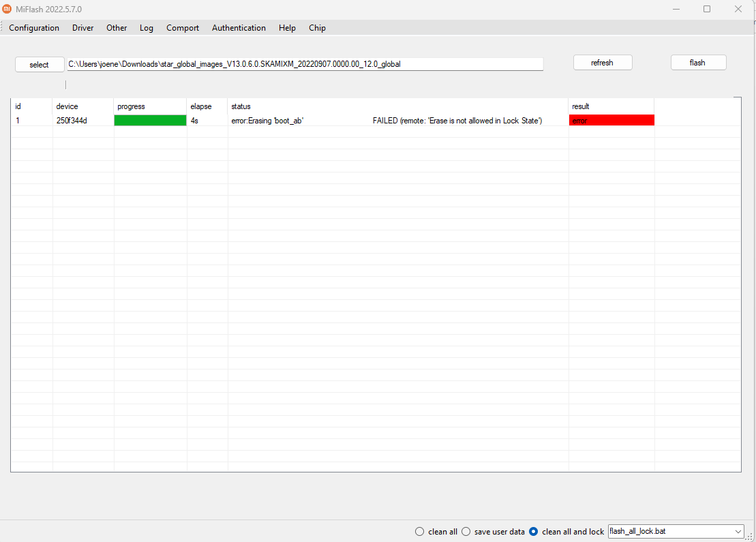Focus the ROM folder path field
Screen dimensions: 756x542
click(305, 64)
